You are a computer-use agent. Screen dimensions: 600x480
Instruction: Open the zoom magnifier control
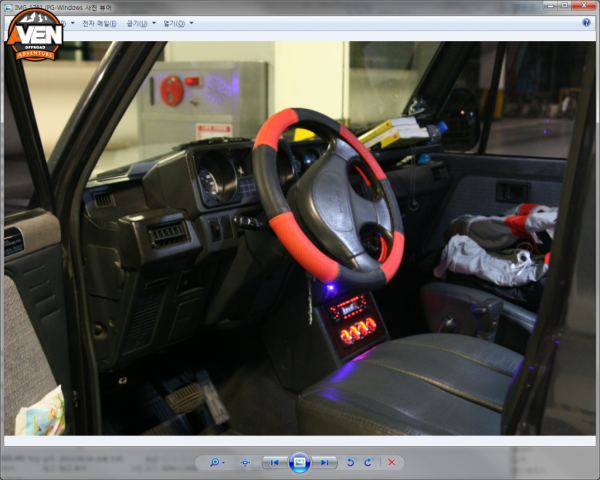[x=214, y=462]
